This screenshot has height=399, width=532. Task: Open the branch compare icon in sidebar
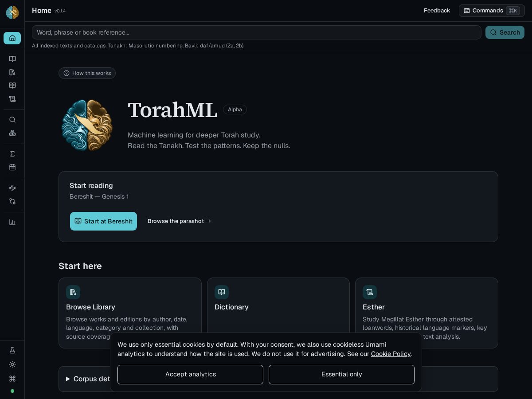pos(12,201)
